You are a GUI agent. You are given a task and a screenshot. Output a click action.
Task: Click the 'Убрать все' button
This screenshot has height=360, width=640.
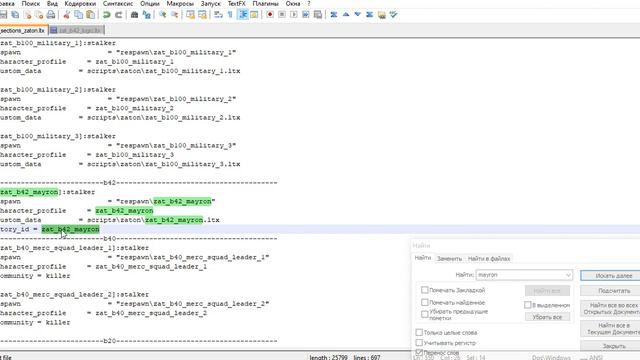(x=547, y=317)
